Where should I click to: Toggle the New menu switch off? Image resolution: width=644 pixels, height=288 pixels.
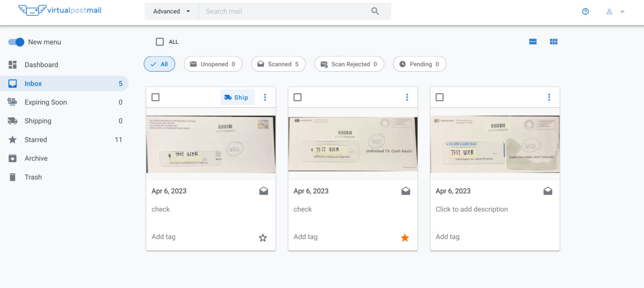click(16, 42)
